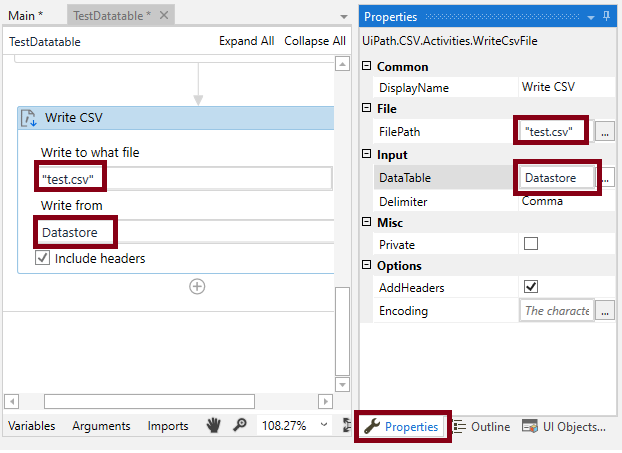Screen dimensions: 622x453
Task: Click Expand All in designer
Action: coord(246,41)
